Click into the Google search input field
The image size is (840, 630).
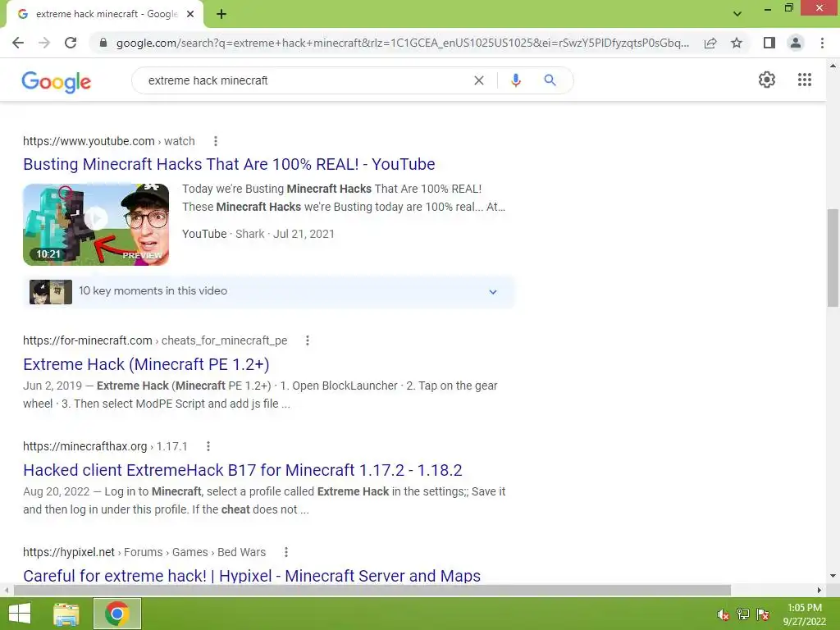pos(305,80)
